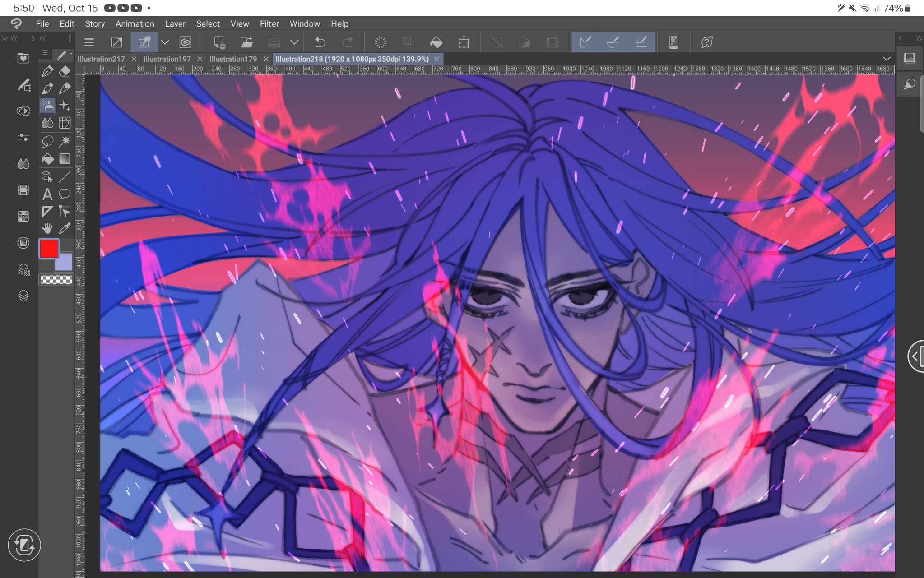Select the Hand move tool
This screenshot has height=578, width=924.
pos(47,228)
